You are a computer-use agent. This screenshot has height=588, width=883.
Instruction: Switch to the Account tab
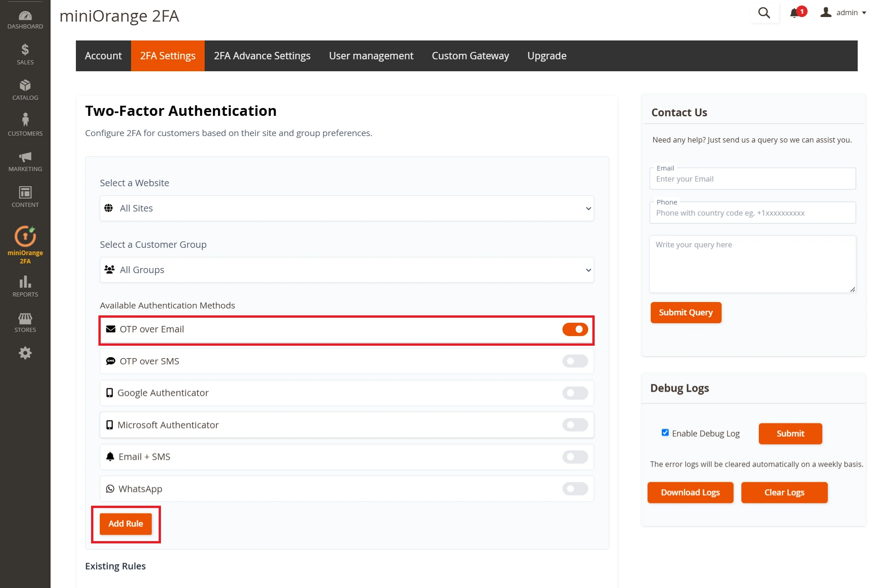[103, 56]
